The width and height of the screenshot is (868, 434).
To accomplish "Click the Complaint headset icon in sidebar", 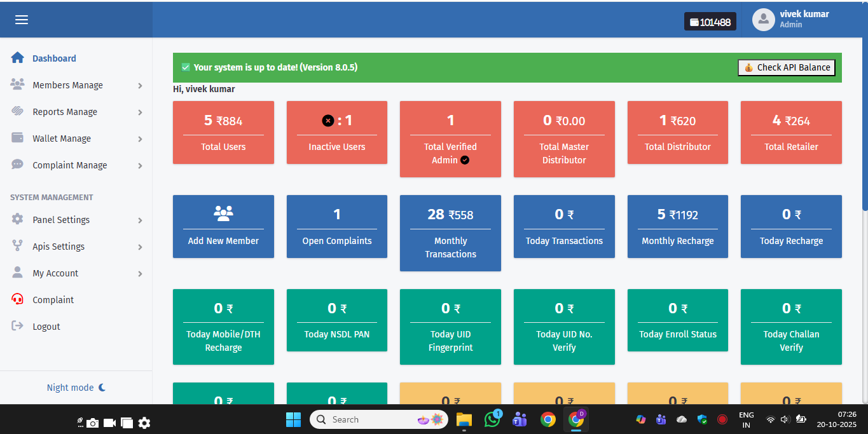I will click(x=18, y=299).
